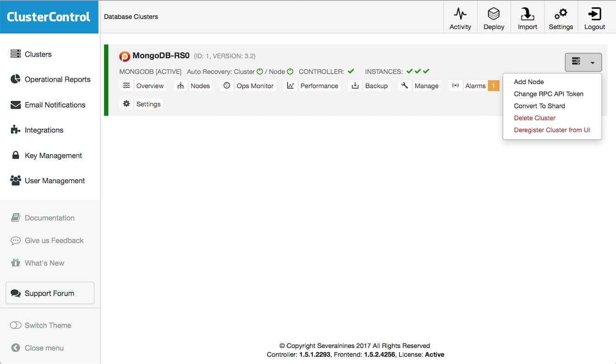Screen dimensions: 616x364
Task: Open the Alarms tab label
Action: click(475, 86)
